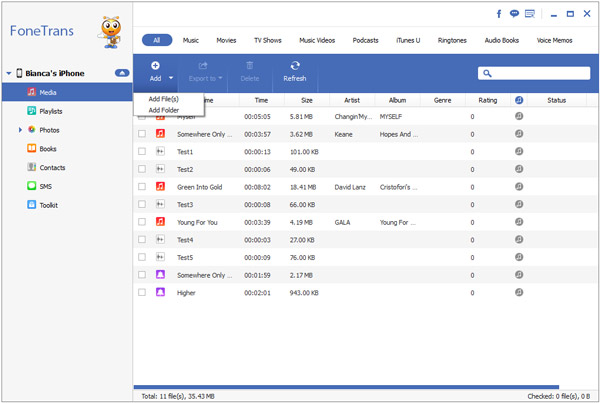Choose Add Folder from the menu

tap(163, 110)
